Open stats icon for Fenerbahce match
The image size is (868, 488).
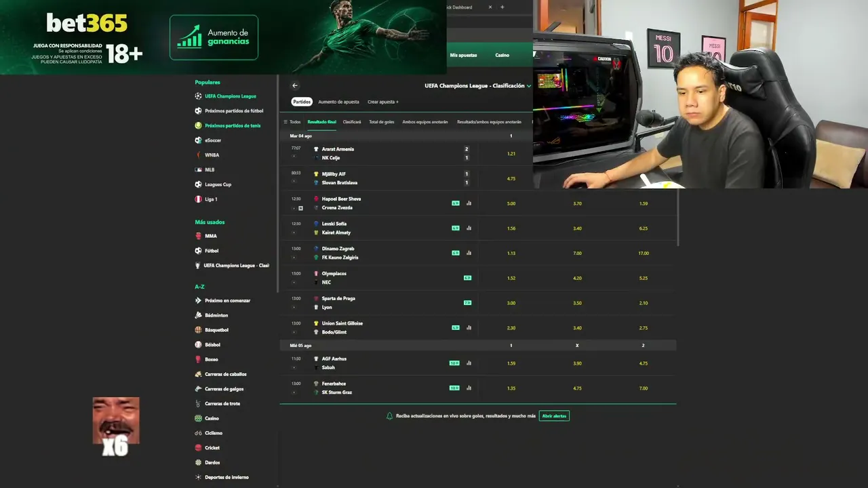pyautogui.click(x=469, y=388)
